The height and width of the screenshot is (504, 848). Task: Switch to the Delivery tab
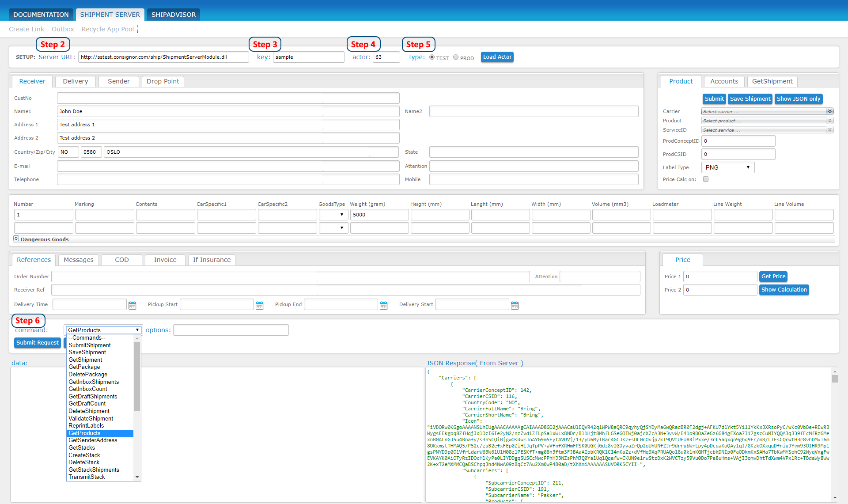click(x=76, y=81)
